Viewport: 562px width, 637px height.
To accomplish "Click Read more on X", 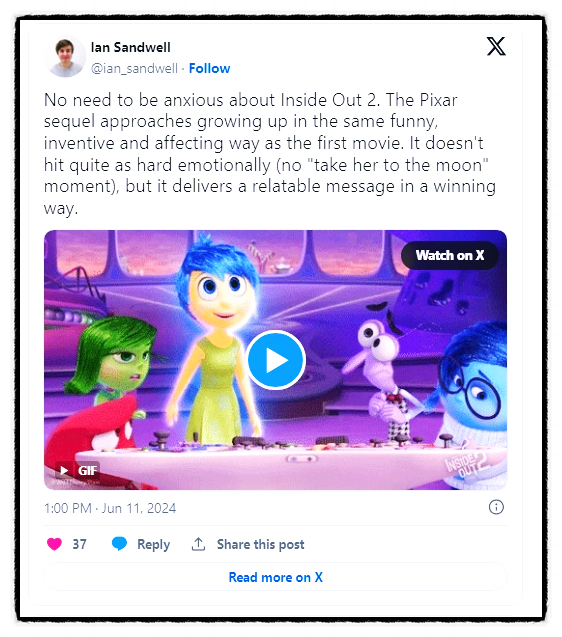I will pyautogui.click(x=276, y=577).
